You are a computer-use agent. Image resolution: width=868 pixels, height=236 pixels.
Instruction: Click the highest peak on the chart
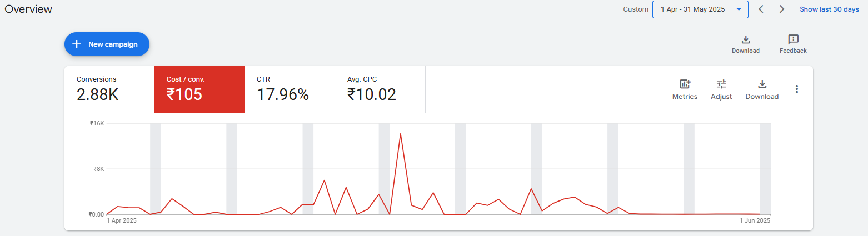click(x=400, y=134)
